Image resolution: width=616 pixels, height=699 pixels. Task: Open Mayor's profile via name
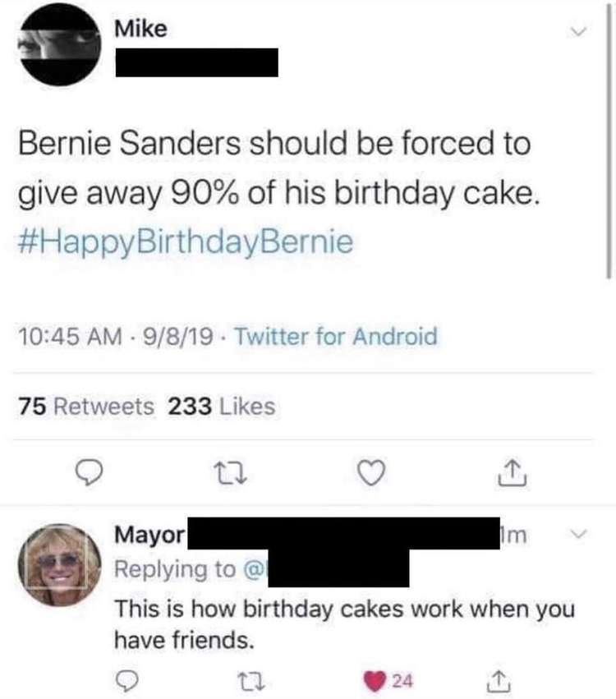tap(149, 535)
